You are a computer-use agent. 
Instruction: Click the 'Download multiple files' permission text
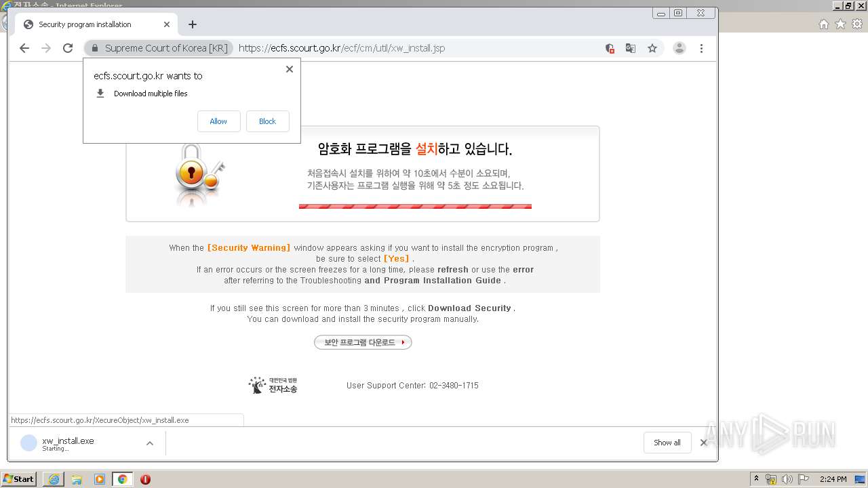coord(151,94)
